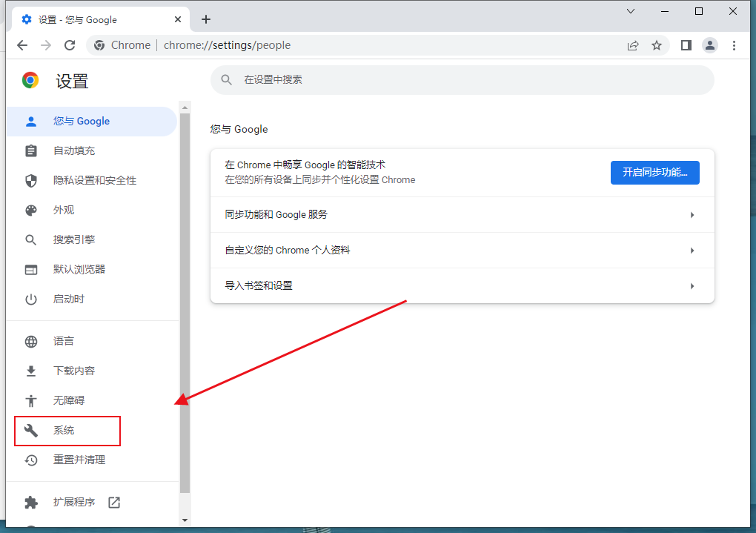Open the 搜索引擎 section
The height and width of the screenshot is (533, 756).
coord(92,239)
